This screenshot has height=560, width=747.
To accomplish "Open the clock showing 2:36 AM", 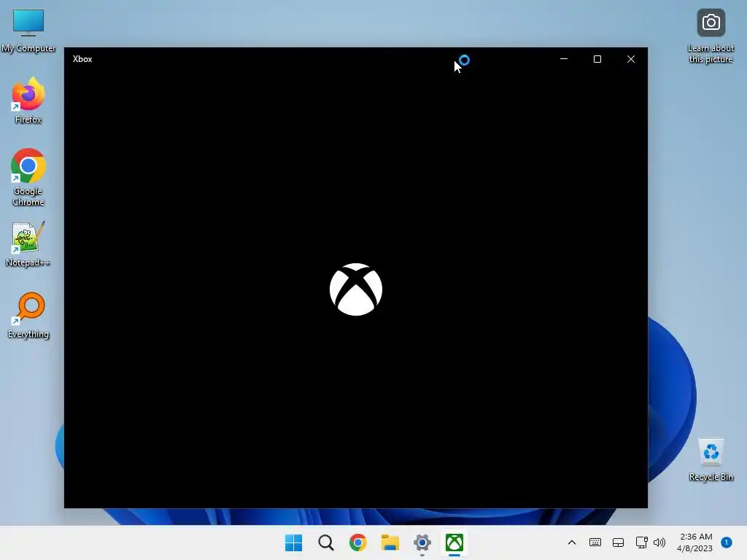I will point(695,542).
